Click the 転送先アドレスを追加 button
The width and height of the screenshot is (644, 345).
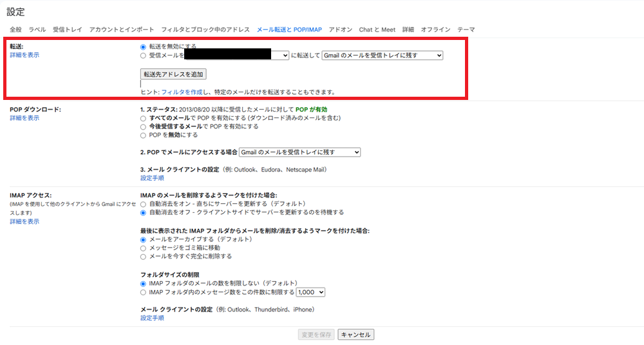(173, 75)
